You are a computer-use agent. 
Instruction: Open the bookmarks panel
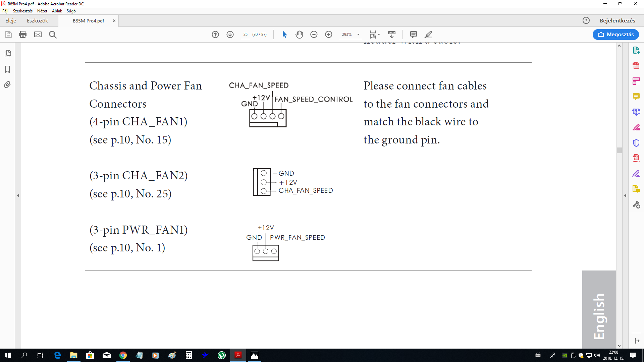pos(7,69)
